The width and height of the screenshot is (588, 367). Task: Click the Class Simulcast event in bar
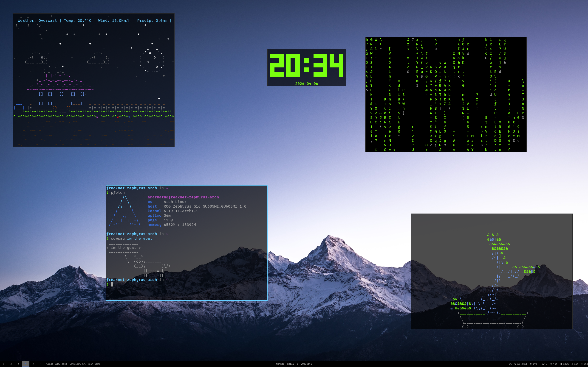(x=73, y=364)
